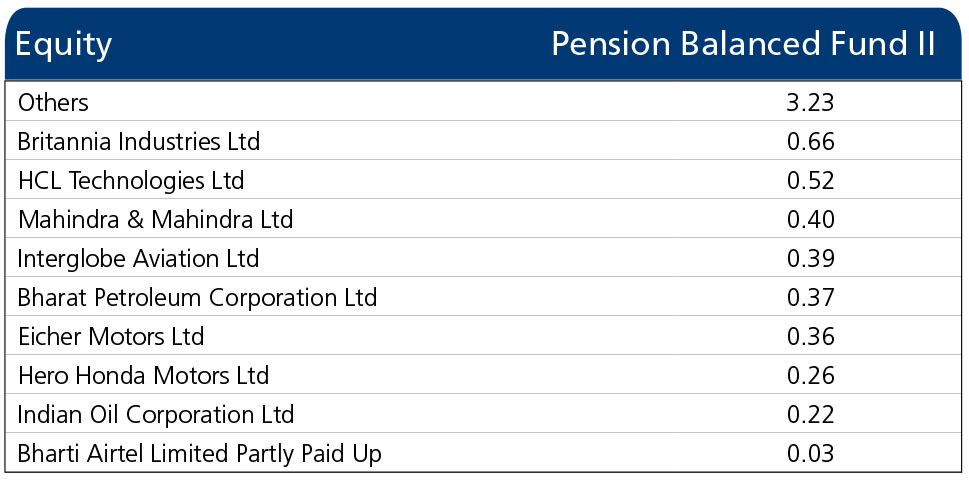This screenshot has height=488, width=969.
Task: Select the 0.40 Mahindra value
Action: [x=810, y=220]
